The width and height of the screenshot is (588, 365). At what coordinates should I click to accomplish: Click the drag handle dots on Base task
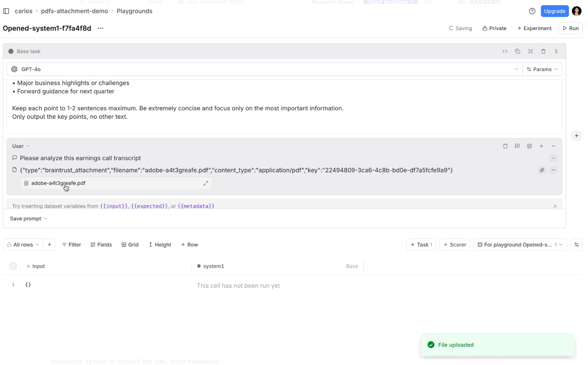click(x=556, y=52)
